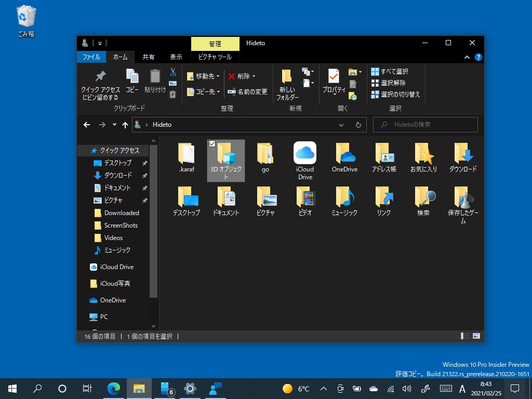This screenshot has height=399, width=532.
Task: Switch to the 表示 ribbon tab
Action: coord(176,57)
